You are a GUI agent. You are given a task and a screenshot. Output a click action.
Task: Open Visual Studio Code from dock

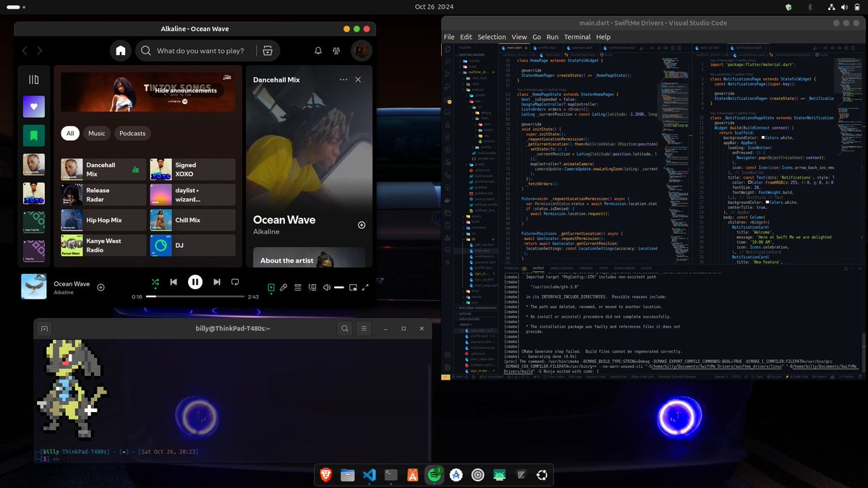coord(369,475)
